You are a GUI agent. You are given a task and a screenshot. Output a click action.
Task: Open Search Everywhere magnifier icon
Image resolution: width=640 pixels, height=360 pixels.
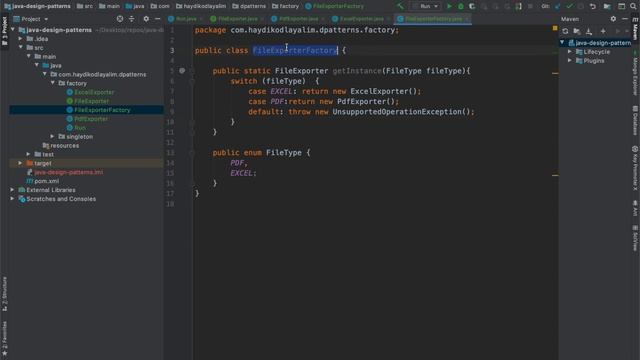point(633,6)
